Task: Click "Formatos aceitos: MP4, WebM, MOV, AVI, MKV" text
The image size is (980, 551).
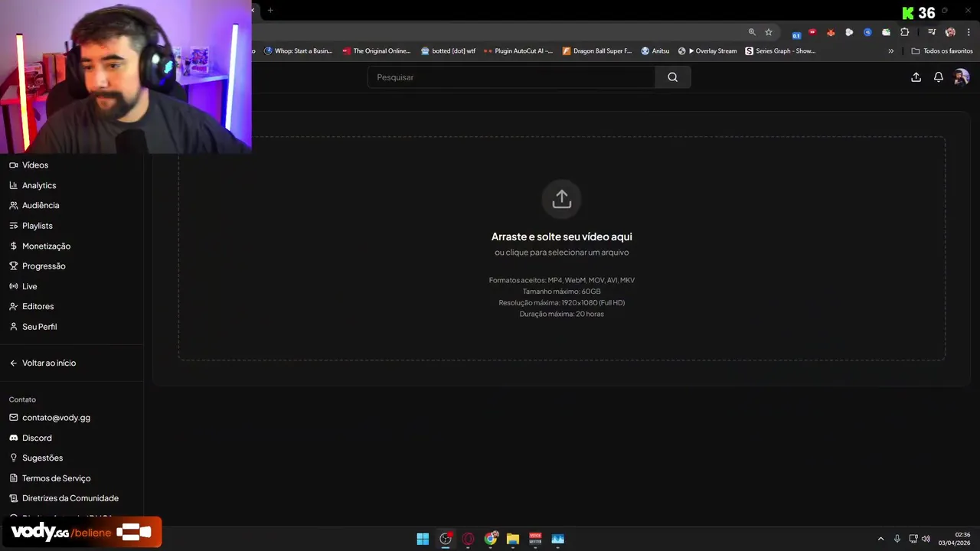Action: click(x=562, y=280)
